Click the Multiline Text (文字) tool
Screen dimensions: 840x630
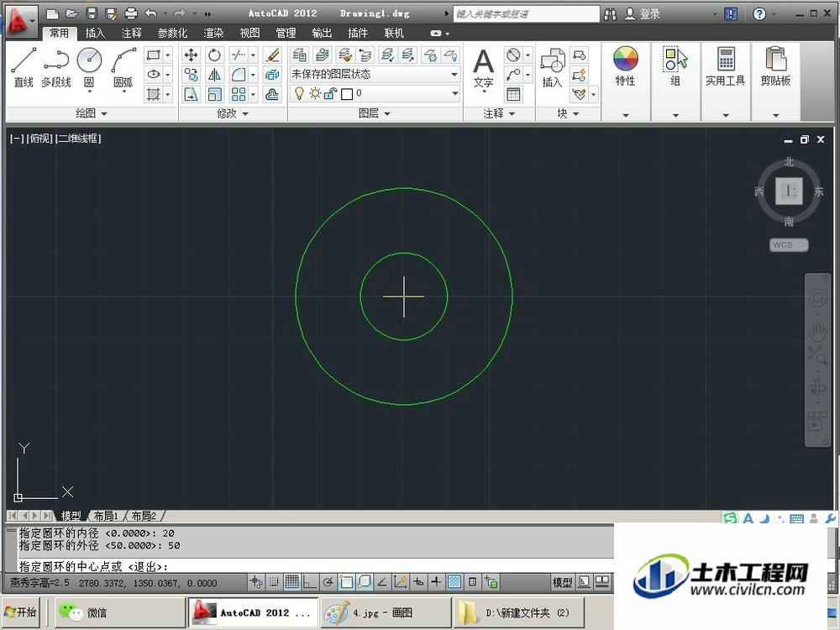pyautogui.click(x=483, y=69)
